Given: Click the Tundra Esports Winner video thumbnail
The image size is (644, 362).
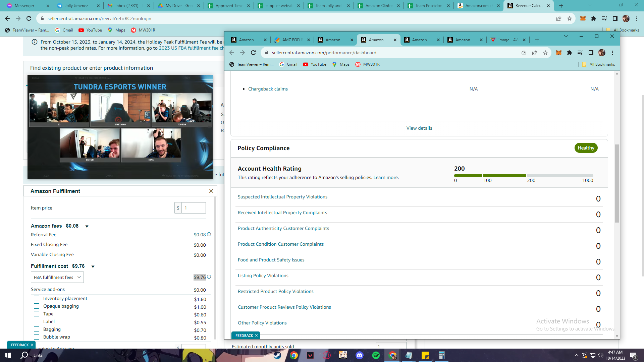Looking at the screenshot, I should [x=120, y=127].
